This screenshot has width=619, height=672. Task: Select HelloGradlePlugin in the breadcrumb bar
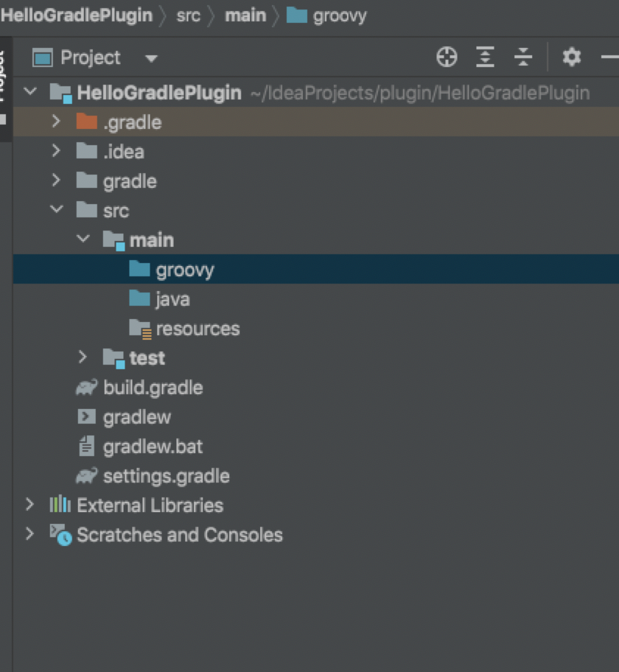point(77,15)
